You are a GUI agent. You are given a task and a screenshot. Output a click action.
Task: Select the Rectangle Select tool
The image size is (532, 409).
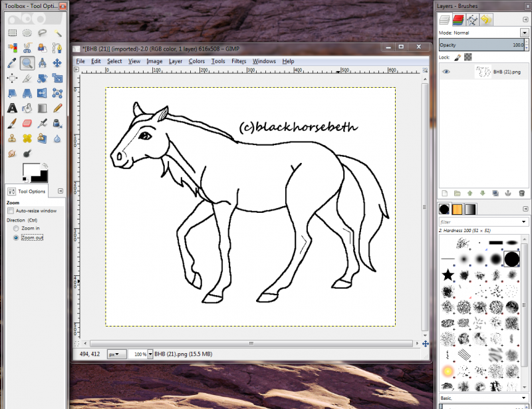coord(12,33)
